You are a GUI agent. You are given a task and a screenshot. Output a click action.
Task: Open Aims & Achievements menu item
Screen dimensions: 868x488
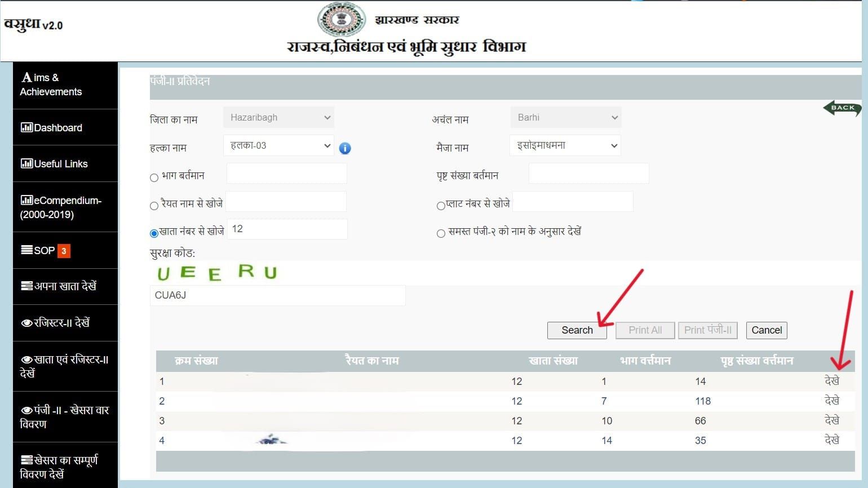coord(65,85)
